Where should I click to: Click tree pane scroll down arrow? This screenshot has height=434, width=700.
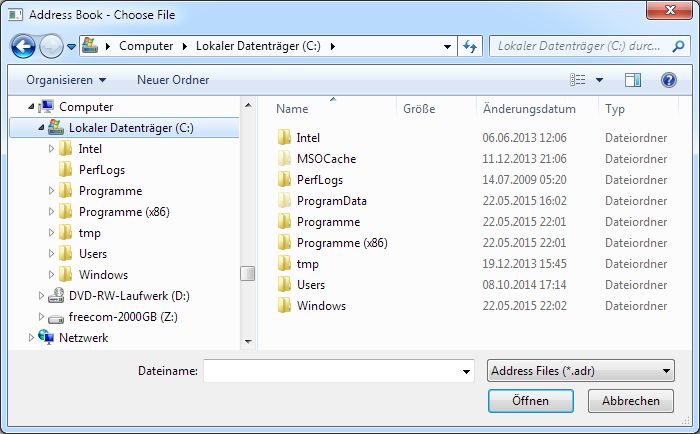(248, 342)
